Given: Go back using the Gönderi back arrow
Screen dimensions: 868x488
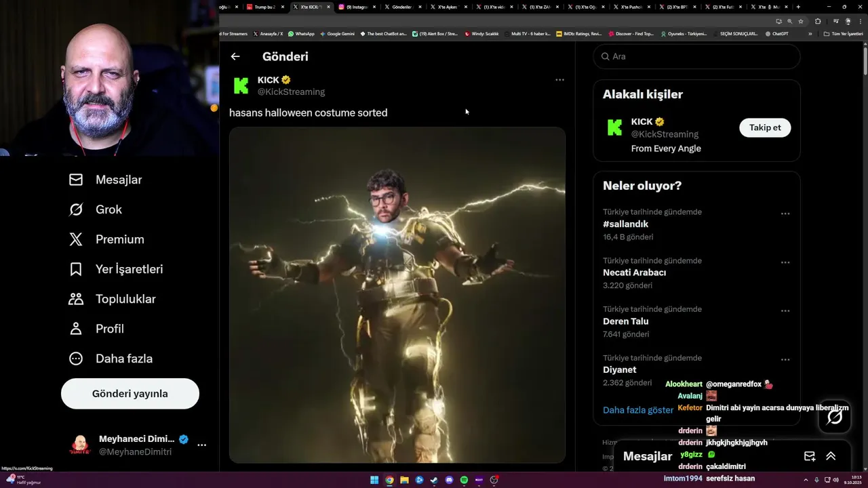Looking at the screenshot, I should pyautogui.click(x=235, y=57).
